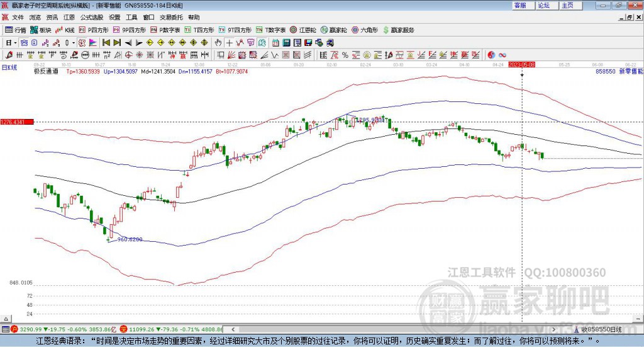The width and height of the screenshot is (644, 347).
Task: Switch to the K线 chart view
Action: tap(65, 30)
